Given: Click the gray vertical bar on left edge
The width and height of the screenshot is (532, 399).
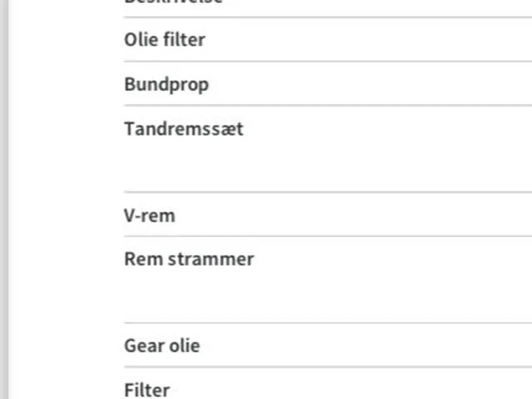Looking at the screenshot, I should pyautogui.click(x=4, y=199).
